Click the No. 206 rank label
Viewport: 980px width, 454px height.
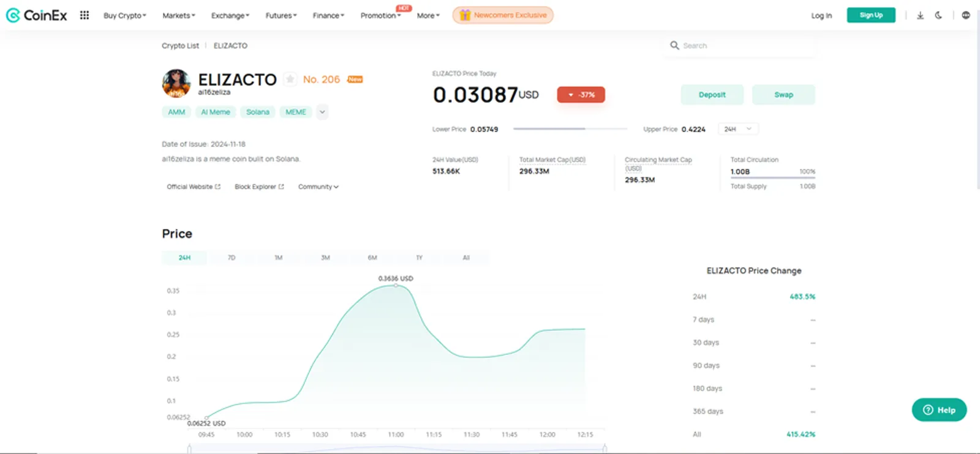pos(322,80)
